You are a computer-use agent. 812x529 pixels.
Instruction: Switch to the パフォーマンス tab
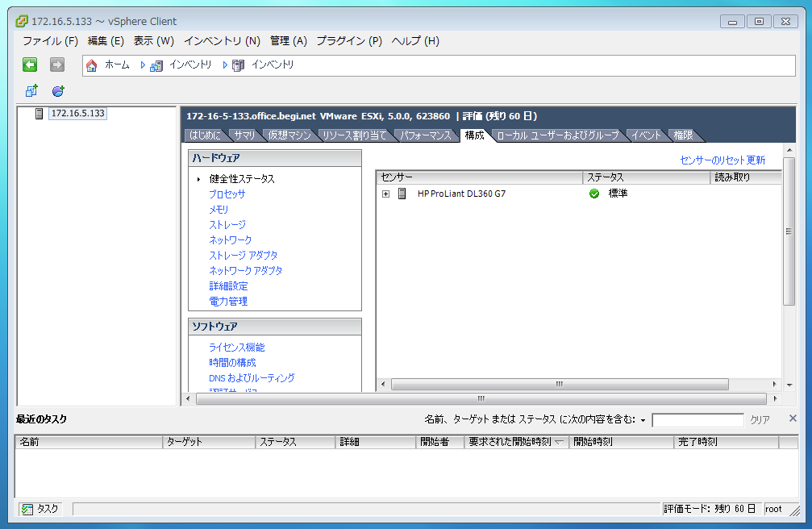click(426, 135)
